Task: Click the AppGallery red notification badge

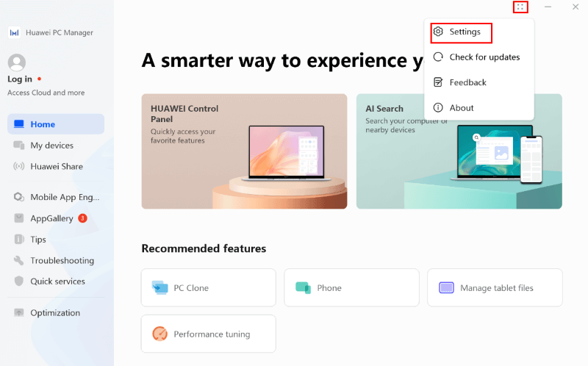Action: [82, 218]
